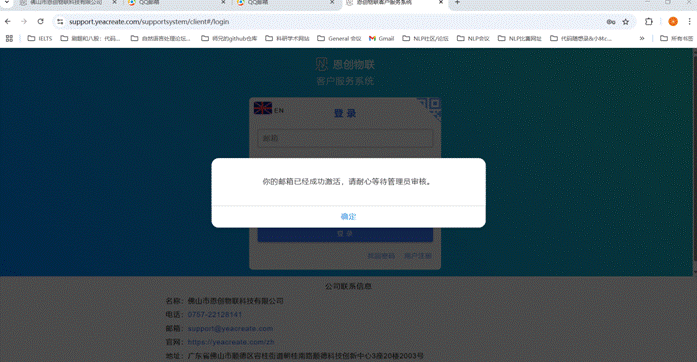
Task: Close the 佛山市恩创物联科技有限公司 tab
Action: point(114,3)
